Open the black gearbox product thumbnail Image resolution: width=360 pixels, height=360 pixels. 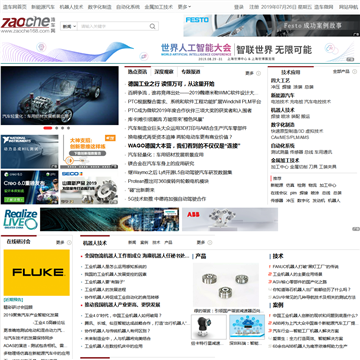click(x=209, y=327)
